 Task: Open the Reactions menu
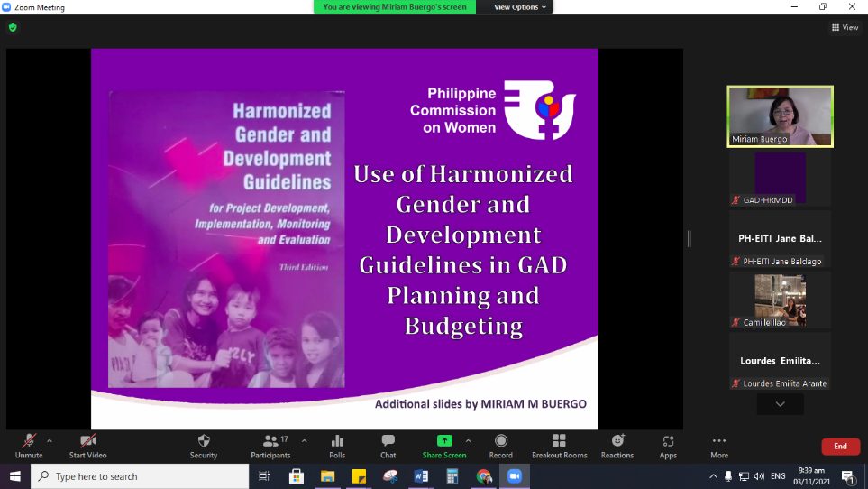(617, 447)
